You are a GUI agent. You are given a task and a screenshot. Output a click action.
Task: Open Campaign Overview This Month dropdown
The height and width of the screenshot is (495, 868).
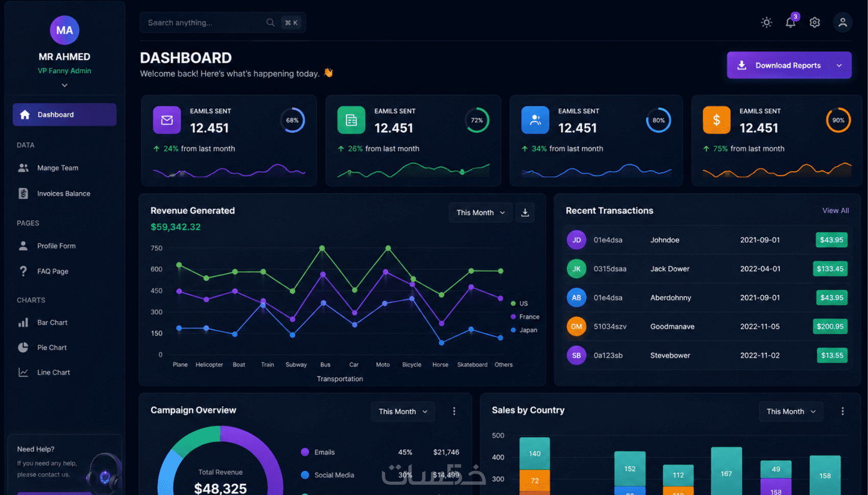pyautogui.click(x=403, y=411)
